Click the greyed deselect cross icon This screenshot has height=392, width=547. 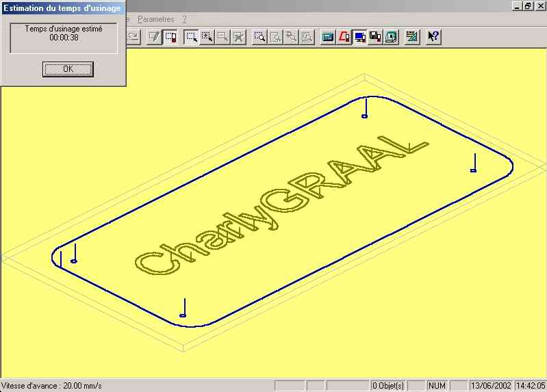pyautogui.click(x=239, y=37)
